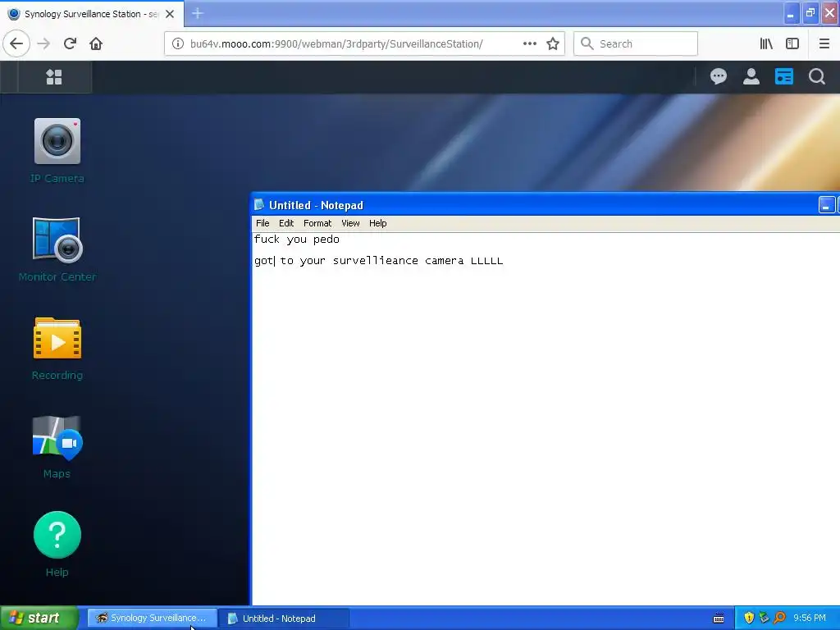This screenshot has height=630, width=840.
Task: Open Notepad Format menu
Action: pyautogui.click(x=317, y=223)
